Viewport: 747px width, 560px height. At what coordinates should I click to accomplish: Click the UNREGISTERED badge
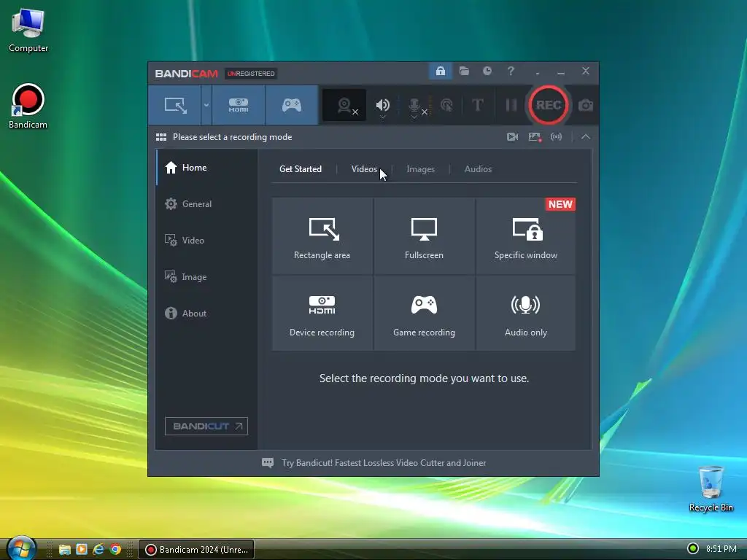point(251,74)
